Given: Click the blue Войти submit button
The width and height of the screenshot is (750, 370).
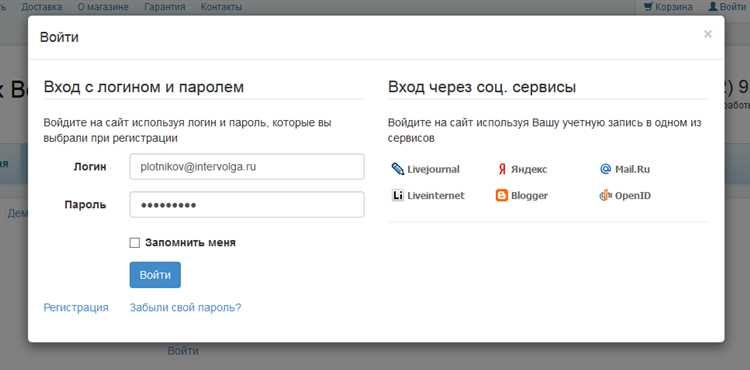Looking at the screenshot, I should [x=155, y=275].
